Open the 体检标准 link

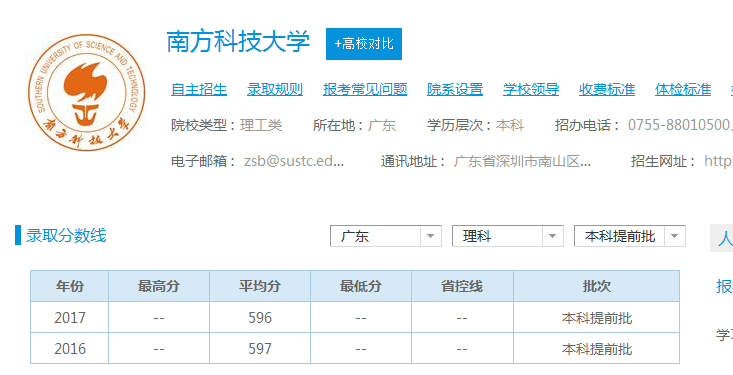click(x=683, y=89)
